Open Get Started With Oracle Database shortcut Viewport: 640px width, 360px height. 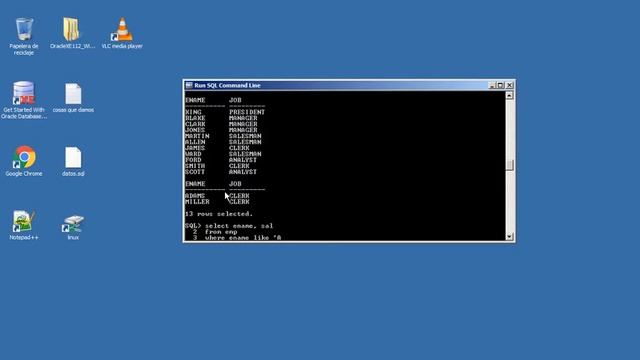[24, 100]
